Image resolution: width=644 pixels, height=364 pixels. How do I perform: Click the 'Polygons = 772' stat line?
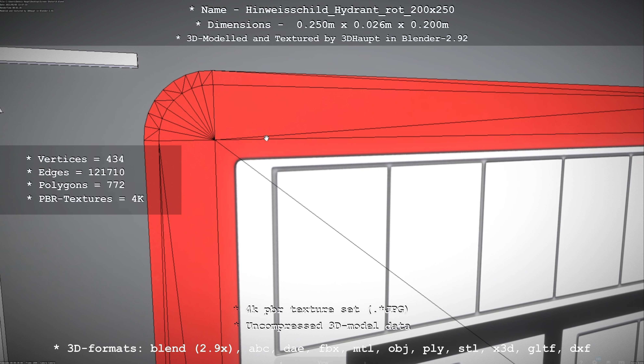(x=76, y=185)
